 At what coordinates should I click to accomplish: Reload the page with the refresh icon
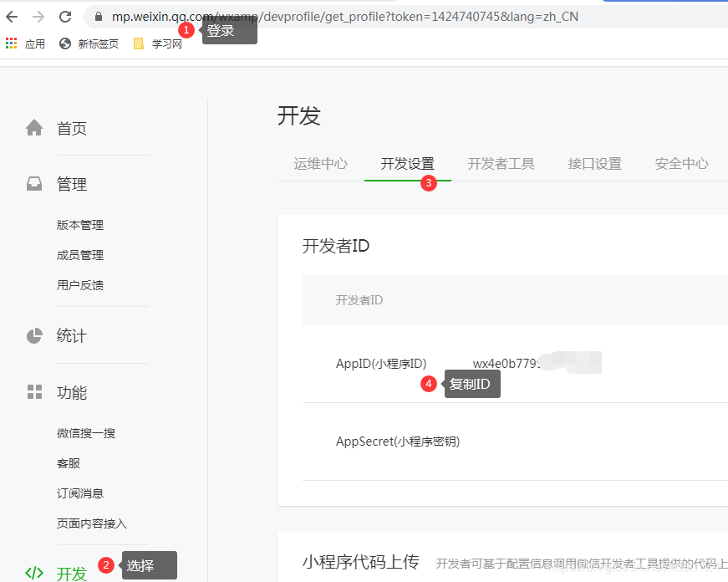(65, 17)
